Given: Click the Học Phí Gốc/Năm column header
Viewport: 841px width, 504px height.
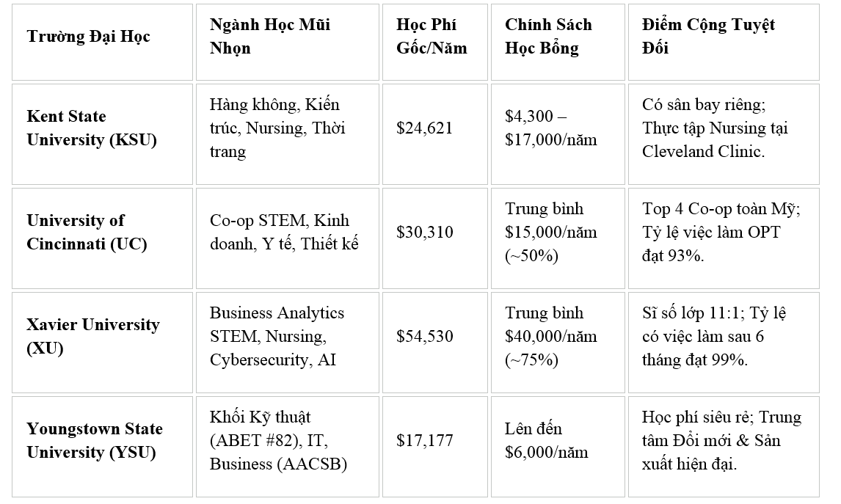Looking at the screenshot, I should [435, 43].
